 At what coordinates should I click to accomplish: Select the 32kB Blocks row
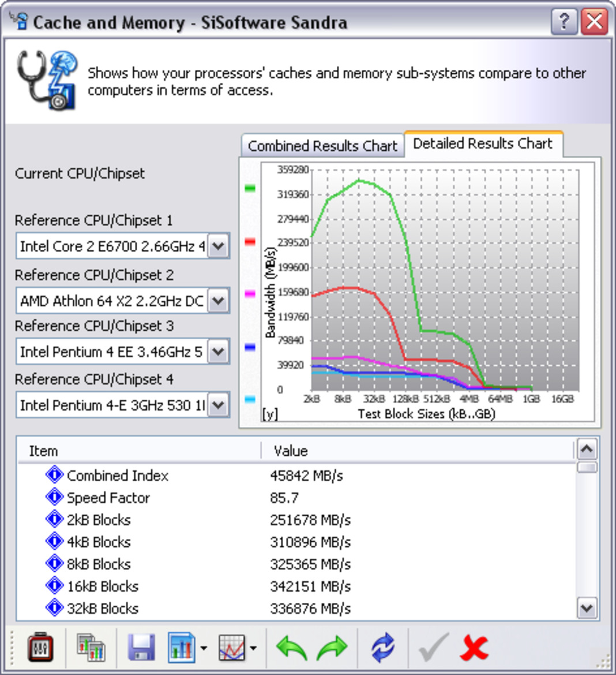click(x=296, y=609)
